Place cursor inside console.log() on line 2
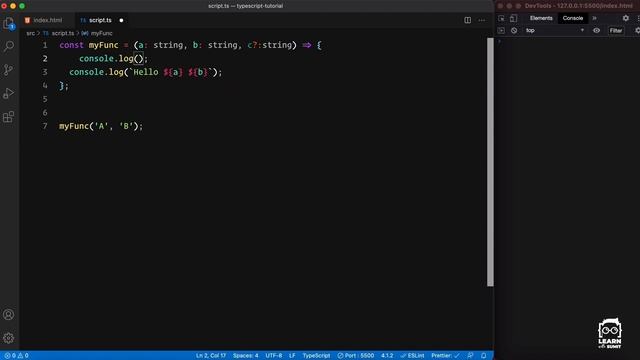 (x=139, y=59)
